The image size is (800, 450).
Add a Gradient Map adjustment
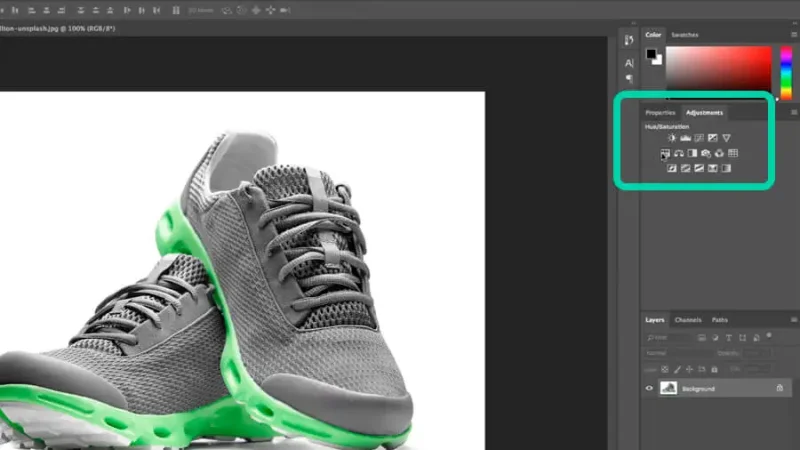pyautogui.click(x=727, y=168)
